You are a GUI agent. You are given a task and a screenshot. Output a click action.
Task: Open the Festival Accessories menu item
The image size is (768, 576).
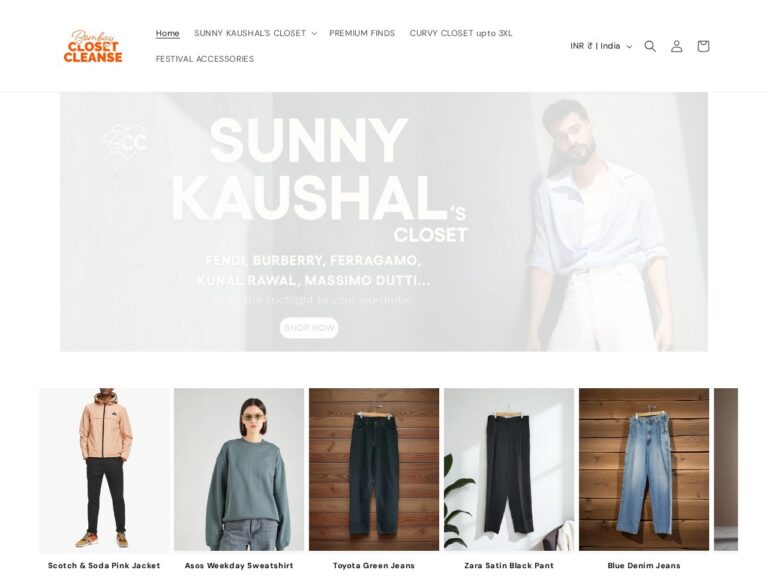tap(205, 59)
